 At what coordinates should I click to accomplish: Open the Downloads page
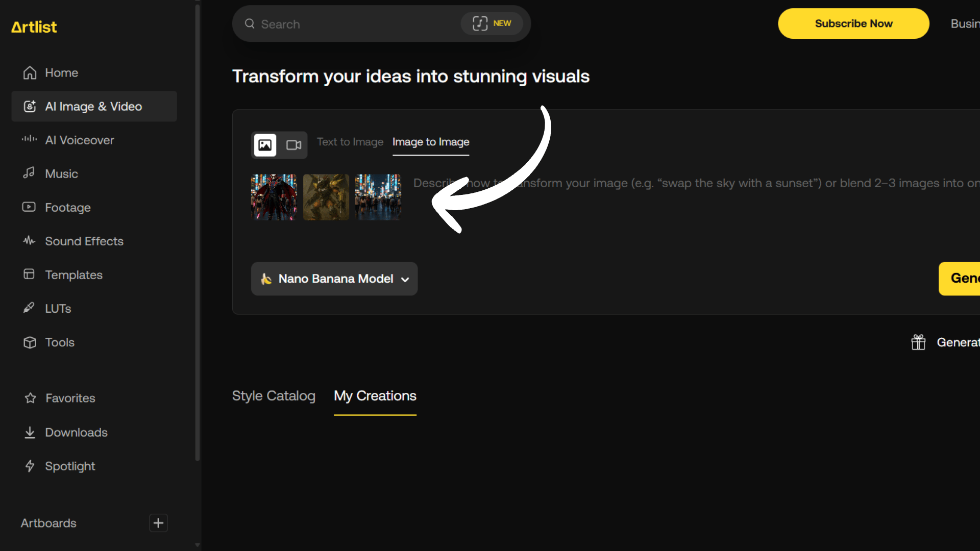[x=76, y=433]
